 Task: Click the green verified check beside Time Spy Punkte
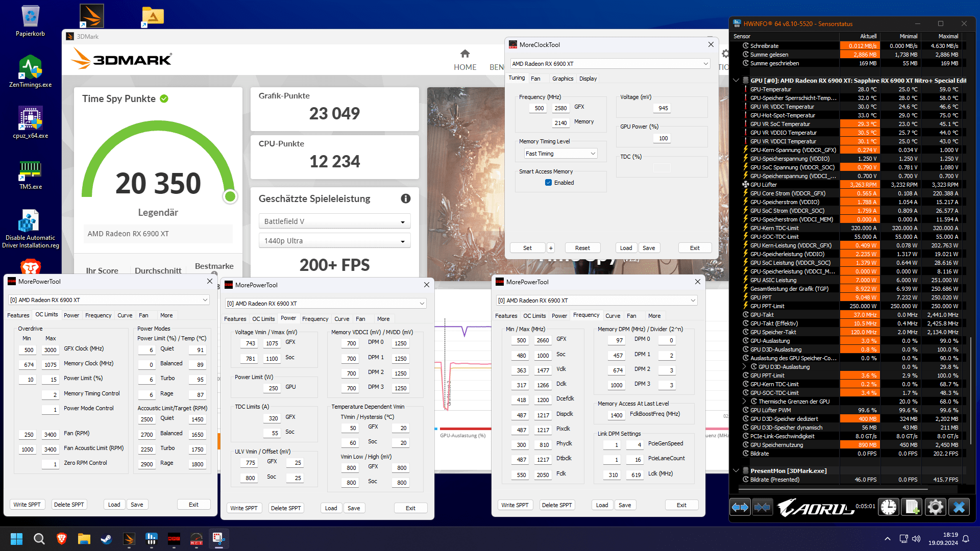click(164, 98)
